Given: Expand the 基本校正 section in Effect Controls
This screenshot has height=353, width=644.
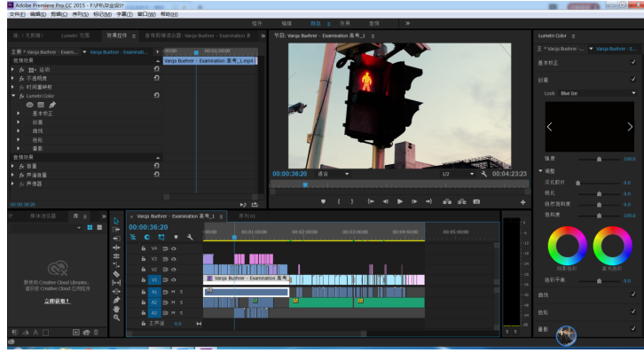Looking at the screenshot, I should click(19, 114).
